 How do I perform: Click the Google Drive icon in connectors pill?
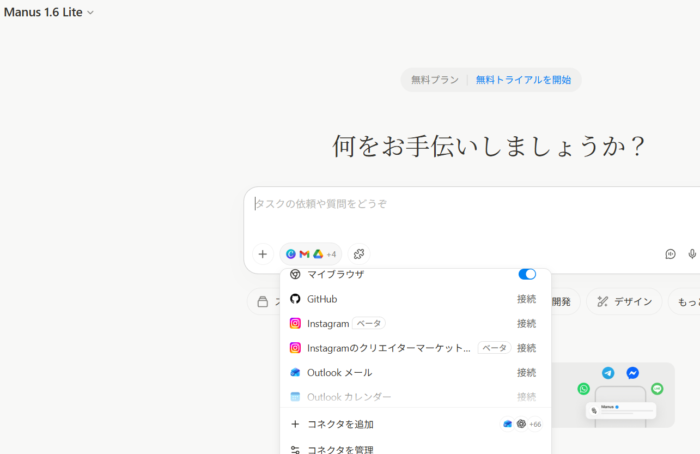pyautogui.click(x=318, y=254)
